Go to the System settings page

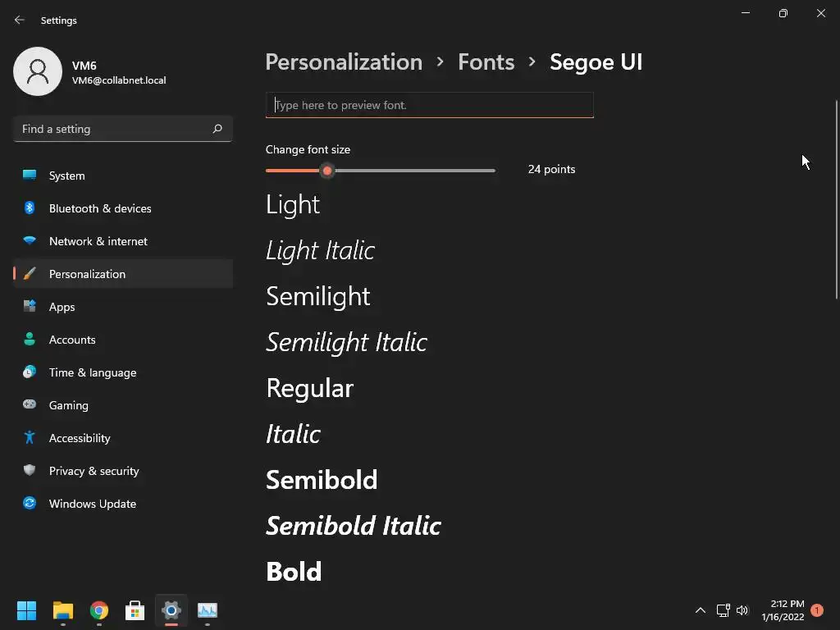point(66,176)
